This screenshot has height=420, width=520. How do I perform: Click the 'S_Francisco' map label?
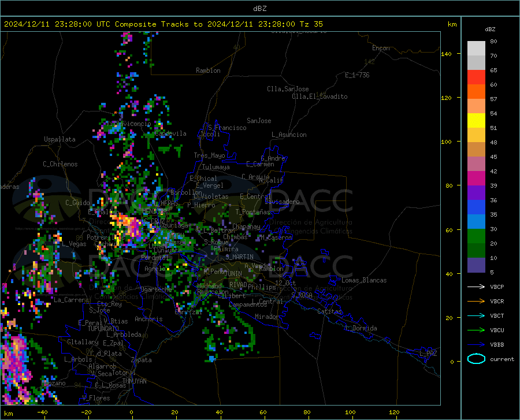tap(227, 128)
